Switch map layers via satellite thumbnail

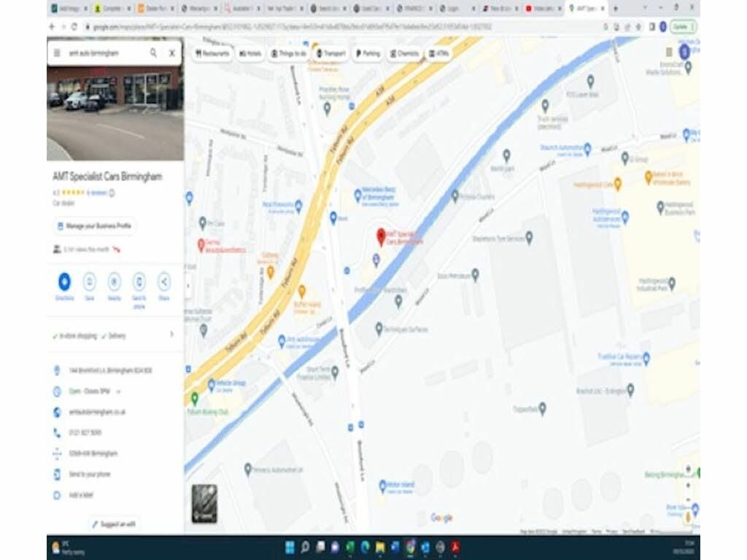tap(204, 503)
